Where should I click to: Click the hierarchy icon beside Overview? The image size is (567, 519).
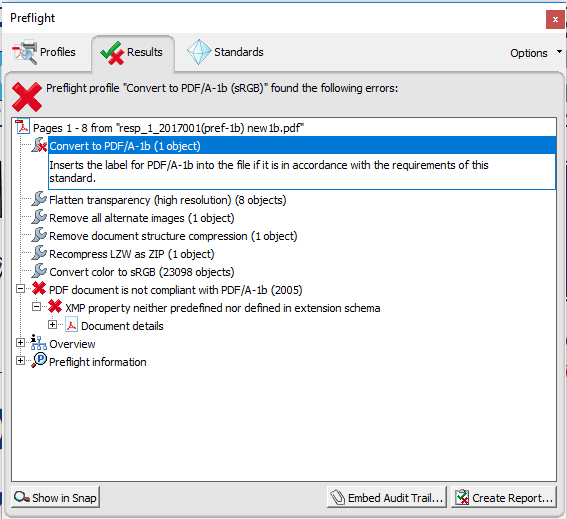tap(38, 343)
